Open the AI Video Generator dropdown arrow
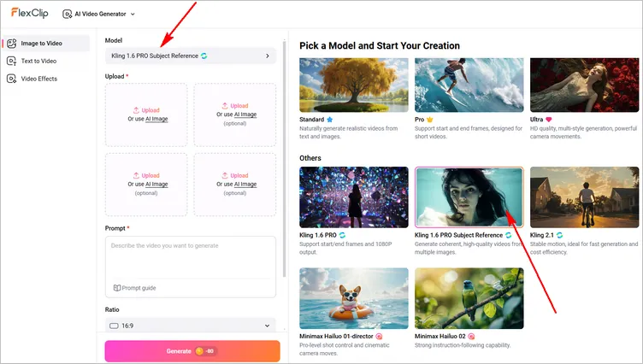This screenshot has width=643, height=364. [x=133, y=14]
